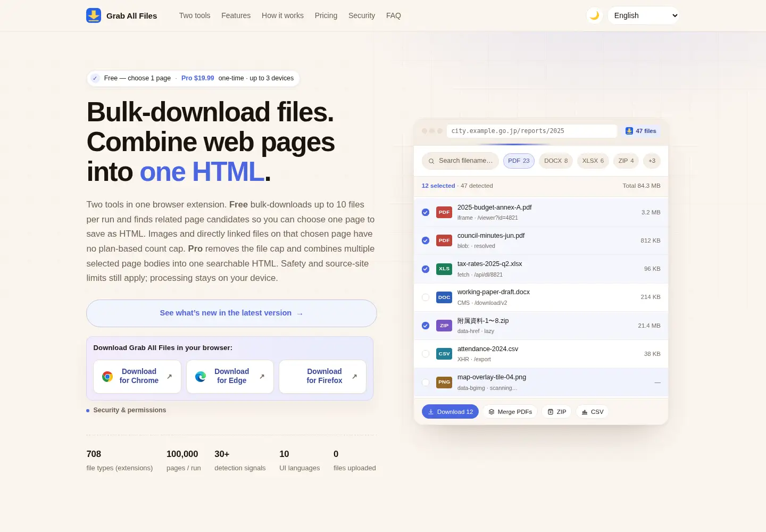Screen dimensions: 766x532
Task: Click file name map-overlay-tile-04.png
Action: pyautogui.click(x=492, y=377)
